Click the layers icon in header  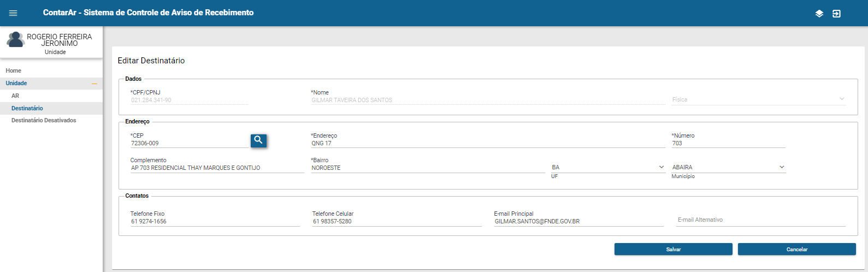pos(819,14)
